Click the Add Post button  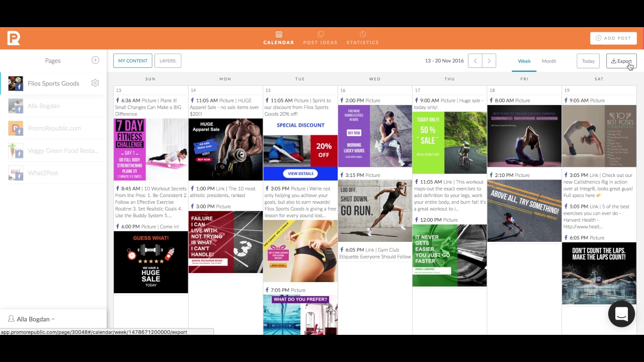[x=613, y=38]
